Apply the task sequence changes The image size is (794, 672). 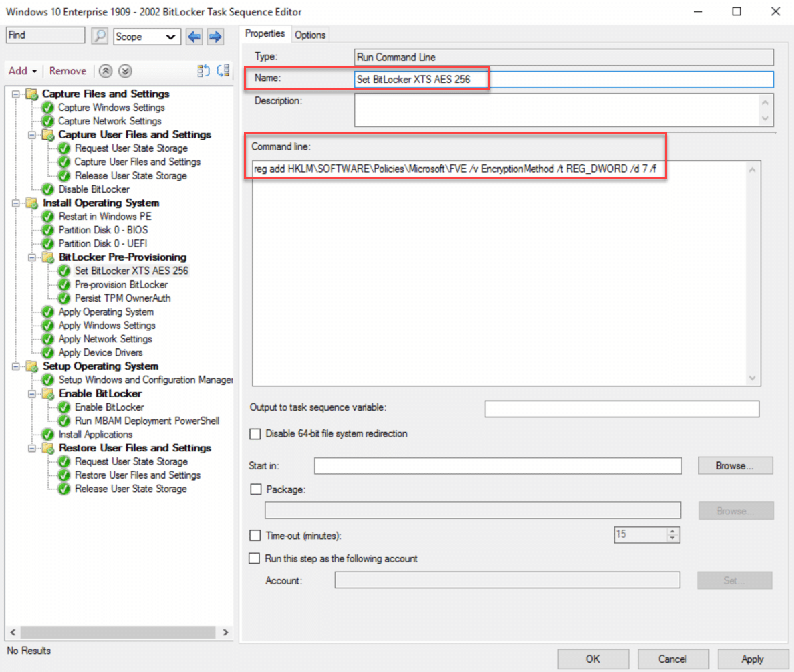click(x=752, y=659)
